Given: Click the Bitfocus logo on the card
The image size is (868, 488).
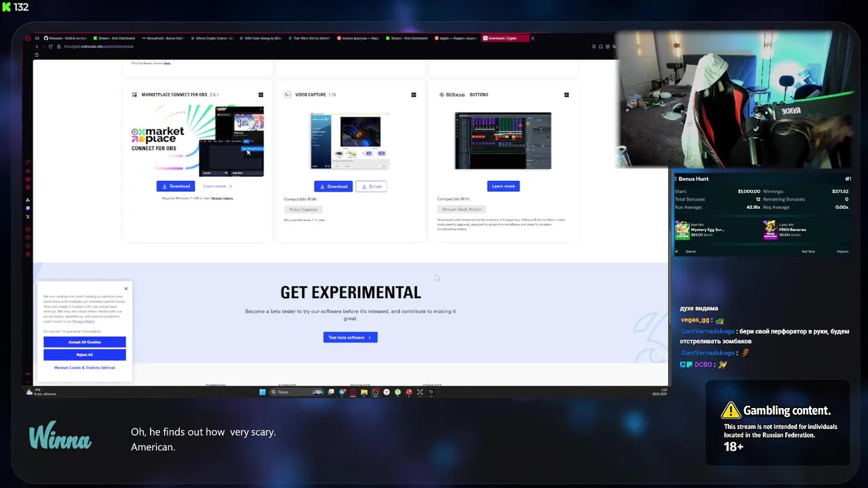Looking at the screenshot, I should pos(452,95).
